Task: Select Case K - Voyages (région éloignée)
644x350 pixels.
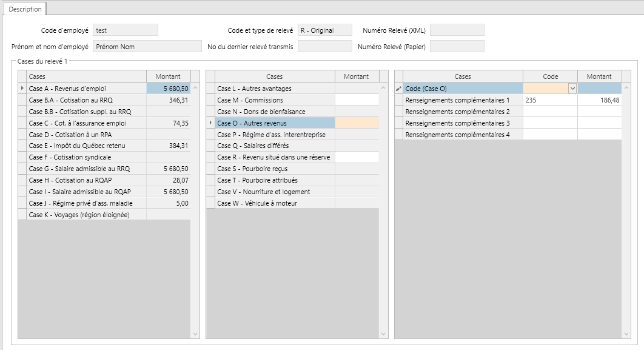Action: tap(104, 215)
